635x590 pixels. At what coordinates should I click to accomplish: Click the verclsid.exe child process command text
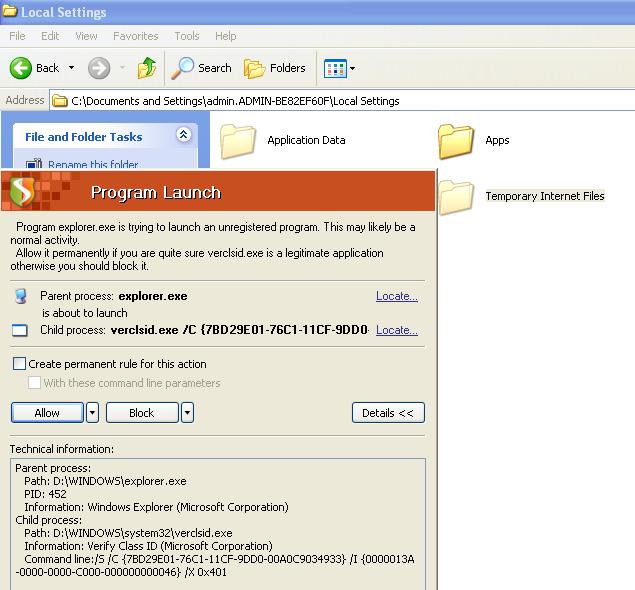click(239, 330)
